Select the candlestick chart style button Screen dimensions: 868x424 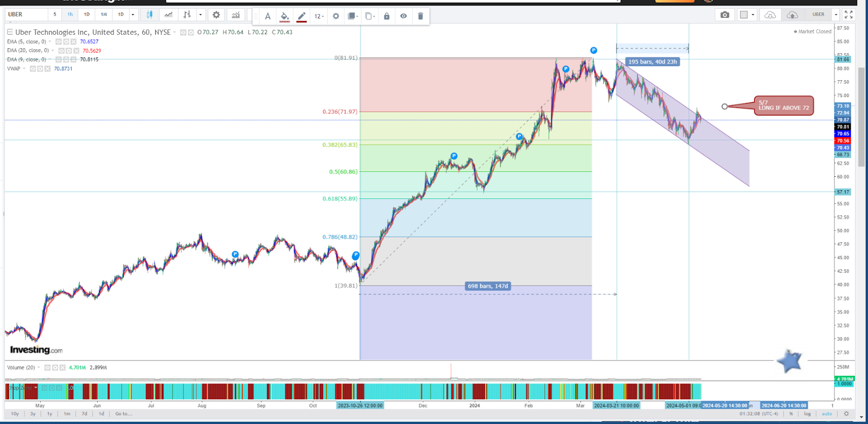pyautogui.click(x=150, y=15)
